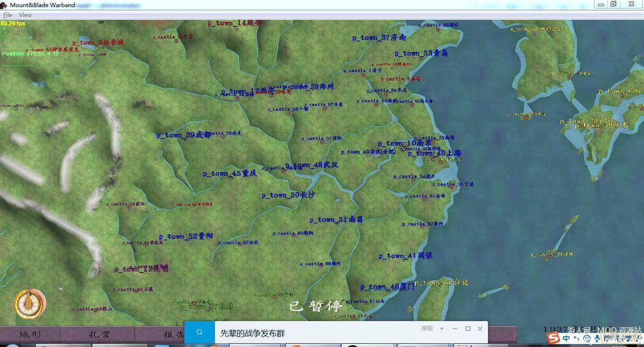This screenshot has height=347, width=644.
Task: Click the p_town_45 重庆 town label
Action: pyautogui.click(x=230, y=173)
